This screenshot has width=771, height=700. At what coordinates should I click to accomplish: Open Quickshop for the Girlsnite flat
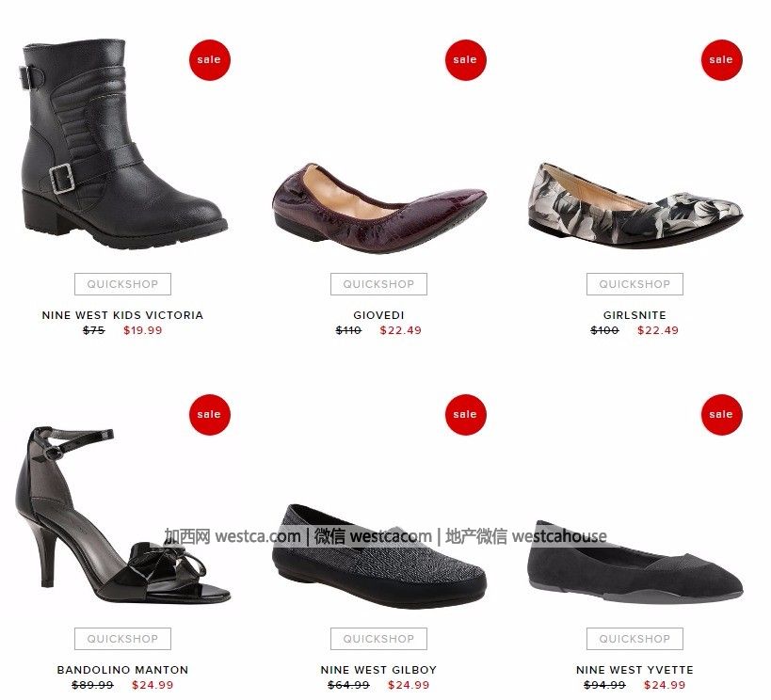(x=634, y=284)
